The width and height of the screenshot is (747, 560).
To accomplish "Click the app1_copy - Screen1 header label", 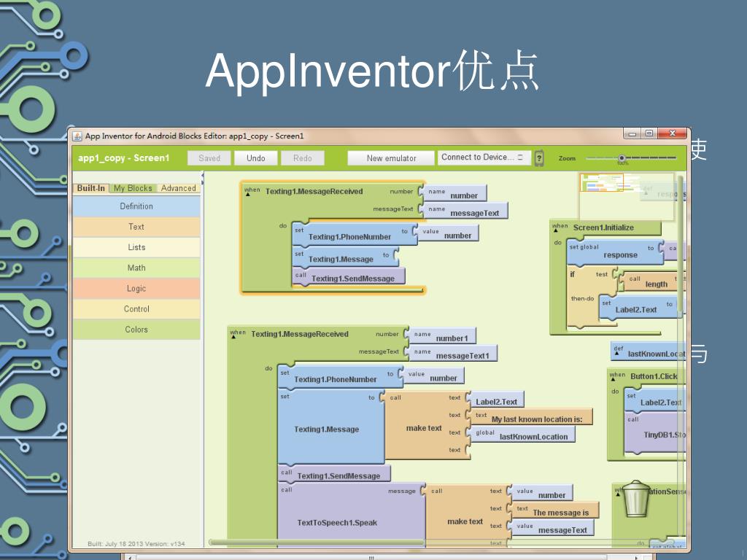I will click(x=123, y=158).
